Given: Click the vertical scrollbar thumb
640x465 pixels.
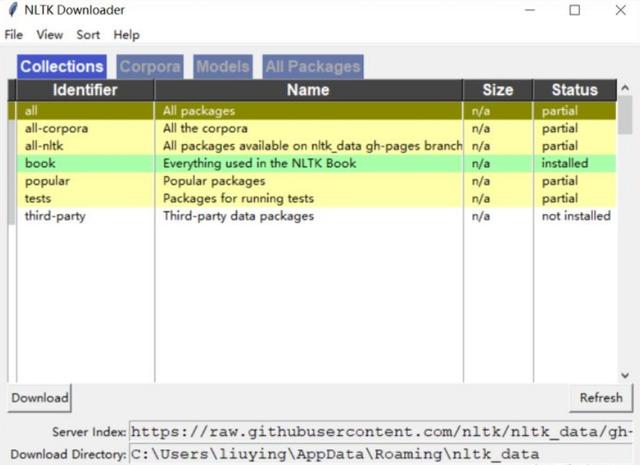Looking at the screenshot, I should point(625,115).
